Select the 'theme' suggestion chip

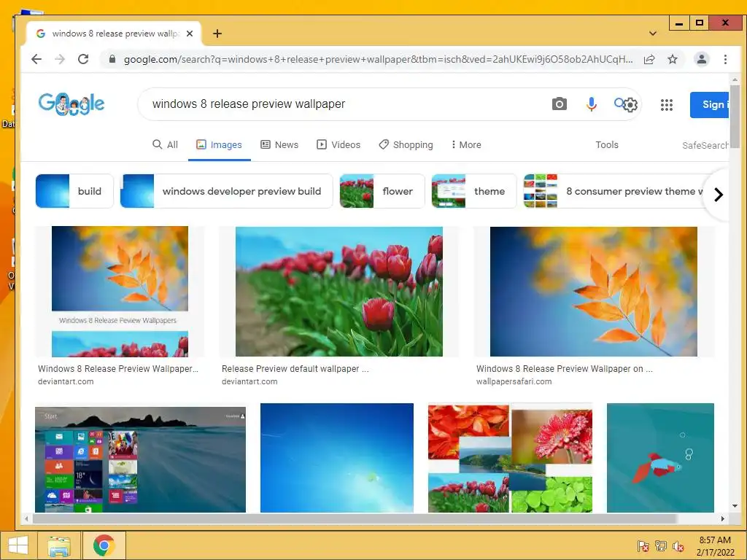[474, 191]
